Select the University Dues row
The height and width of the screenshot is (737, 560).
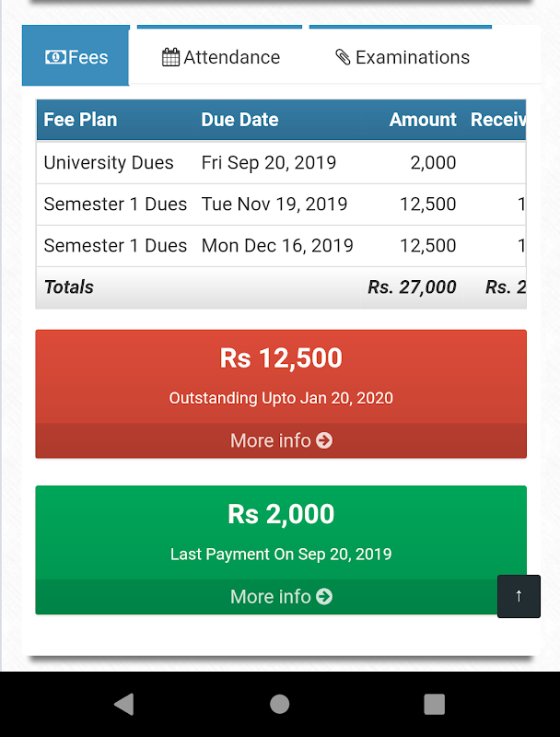point(109,163)
